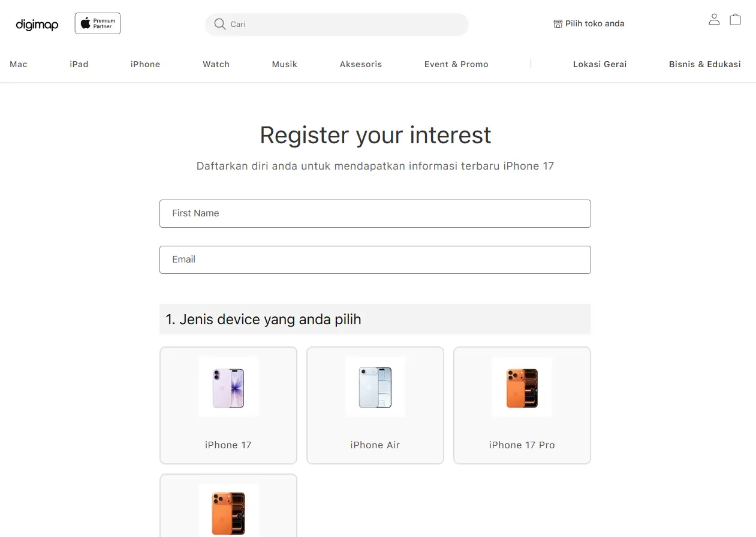Select the iPhone Air device option
Screen dimensions: 756x537
375,405
